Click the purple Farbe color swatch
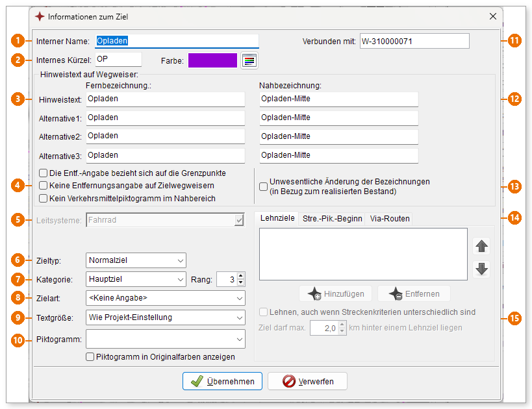The image size is (532, 409). pyautogui.click(x=212, y=61)
